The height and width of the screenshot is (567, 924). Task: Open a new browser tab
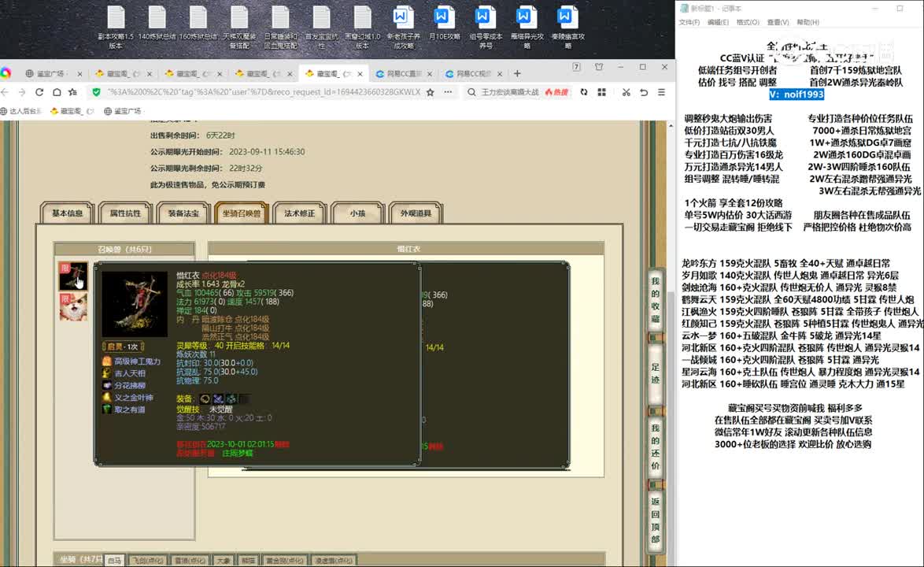[517, 74]
